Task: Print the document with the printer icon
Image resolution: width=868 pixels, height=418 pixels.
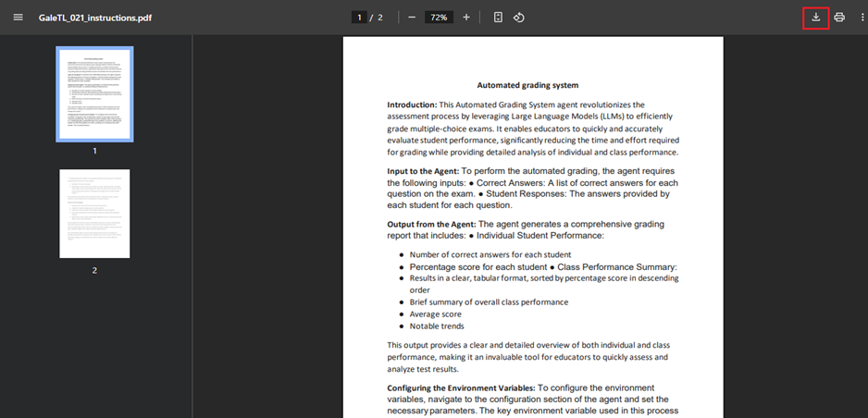Action: click(839, 18)
